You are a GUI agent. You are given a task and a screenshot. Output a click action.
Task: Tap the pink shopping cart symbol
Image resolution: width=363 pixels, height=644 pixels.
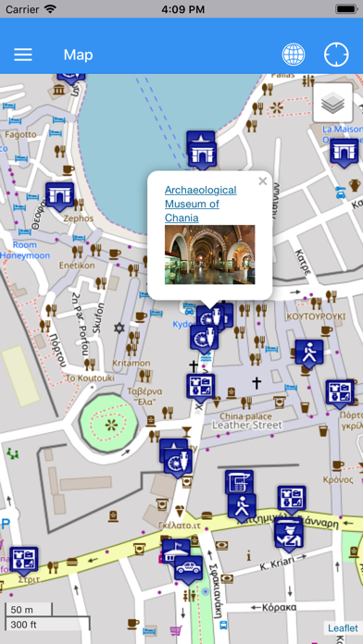(x=176, y=630)
